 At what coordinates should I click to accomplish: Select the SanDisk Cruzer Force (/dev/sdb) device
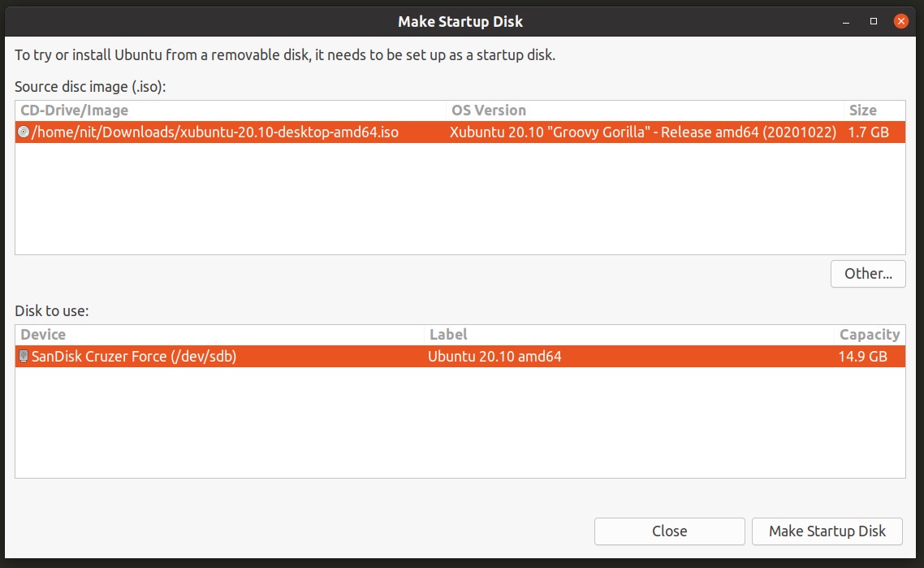pos(134,356)
